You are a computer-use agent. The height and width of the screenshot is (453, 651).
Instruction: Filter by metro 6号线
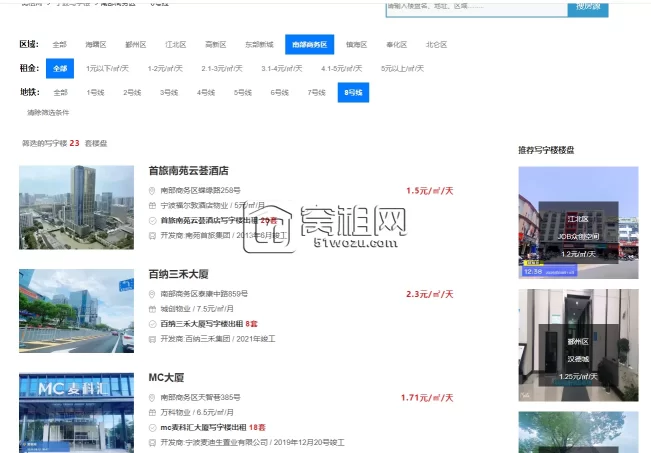pos(279,93)
